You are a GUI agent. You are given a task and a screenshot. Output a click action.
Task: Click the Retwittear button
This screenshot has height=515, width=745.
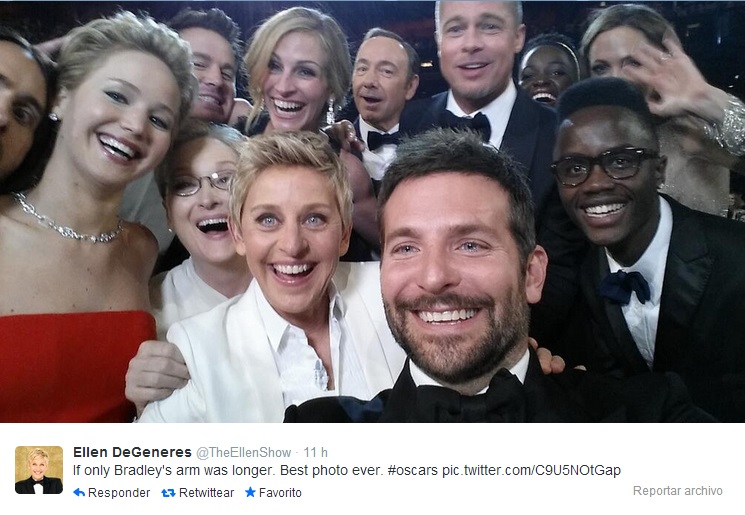[198, 493]
